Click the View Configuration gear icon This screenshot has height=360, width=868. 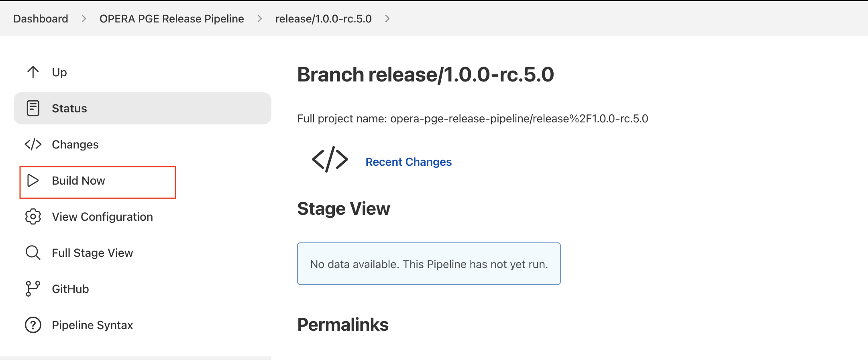click(33, 217)
